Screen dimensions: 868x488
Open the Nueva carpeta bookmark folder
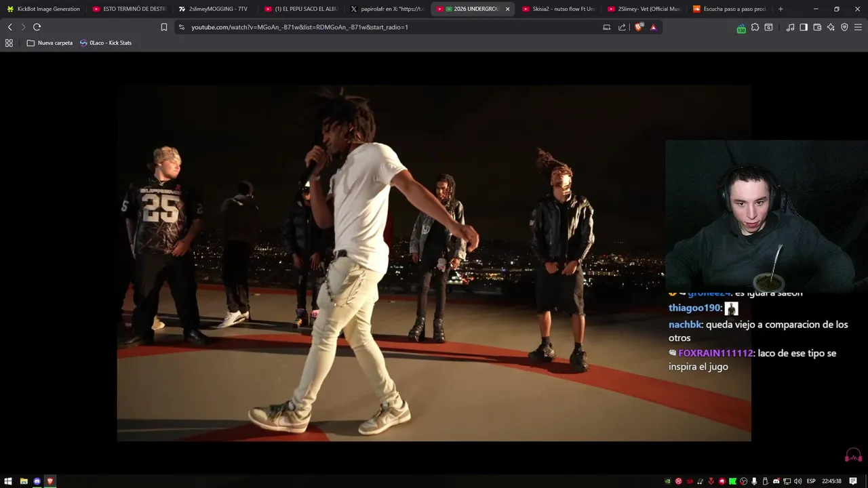[x=50, y=43]
